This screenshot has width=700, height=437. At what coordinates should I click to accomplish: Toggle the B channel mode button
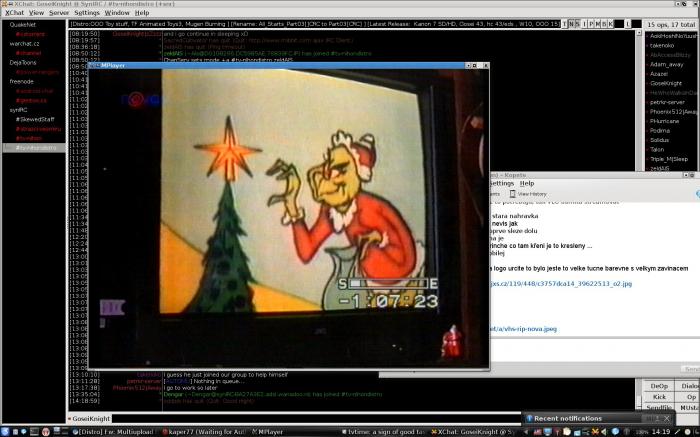[x=604, y=24]
